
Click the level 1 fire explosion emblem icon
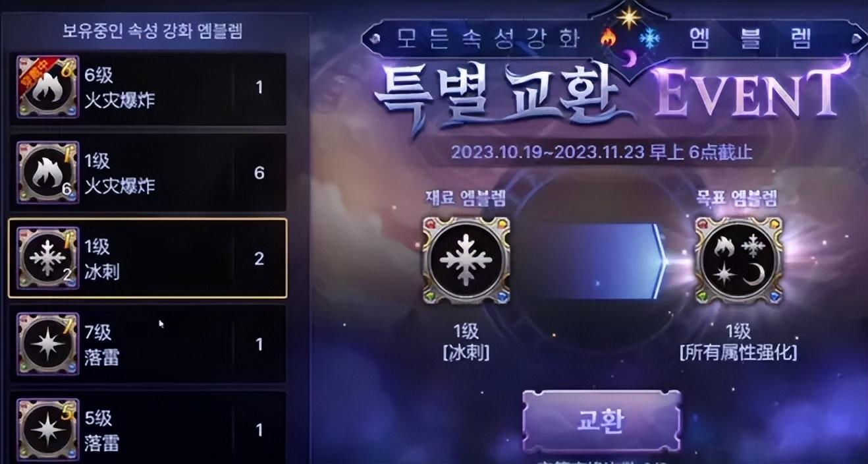tap(47, 173)
